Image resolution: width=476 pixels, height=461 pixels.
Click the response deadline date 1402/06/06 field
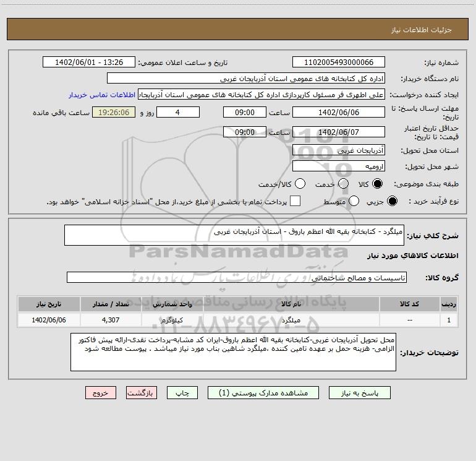tap(339, 112)
